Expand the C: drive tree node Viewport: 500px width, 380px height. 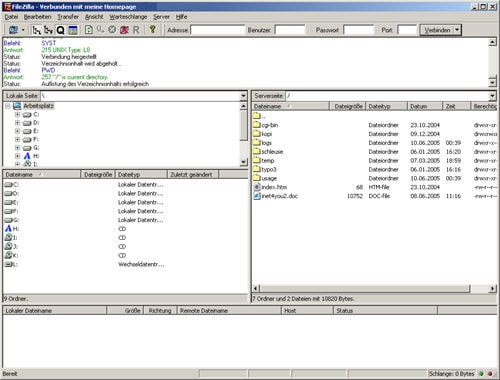(x=17, y=114)
